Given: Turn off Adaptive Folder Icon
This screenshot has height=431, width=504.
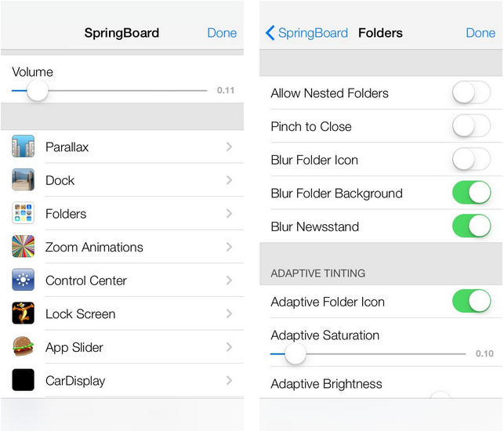Looking at the screenshot, I should pos(471,301).
